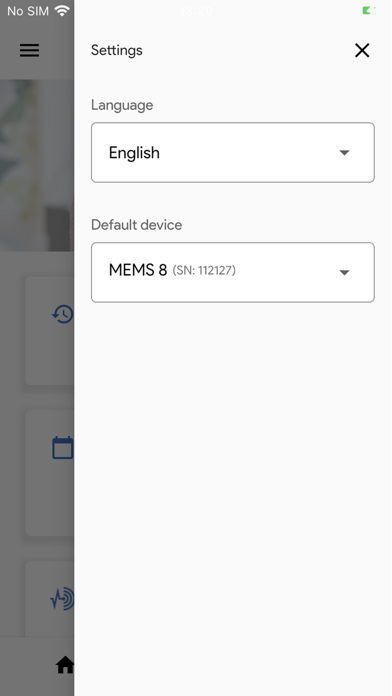Click the Settings panel title
This screenshot has height=696, width=392.
(x=117, y=50)
